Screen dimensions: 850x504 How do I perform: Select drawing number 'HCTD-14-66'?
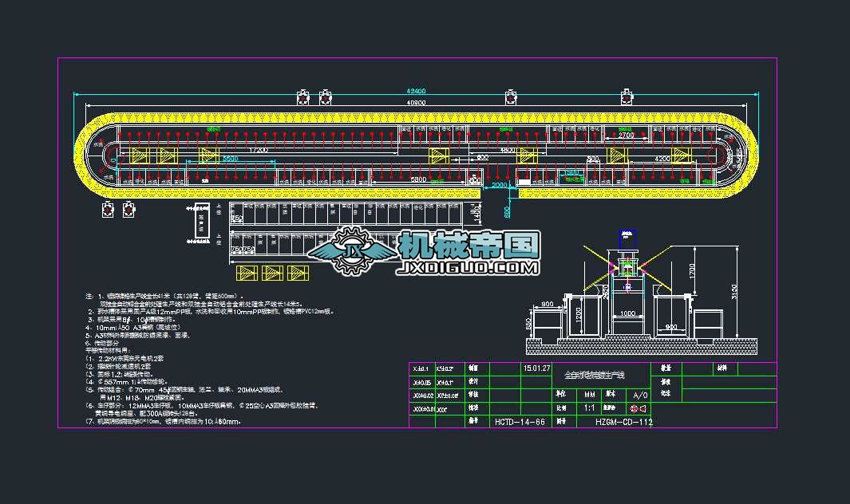(x=520, y=422)
